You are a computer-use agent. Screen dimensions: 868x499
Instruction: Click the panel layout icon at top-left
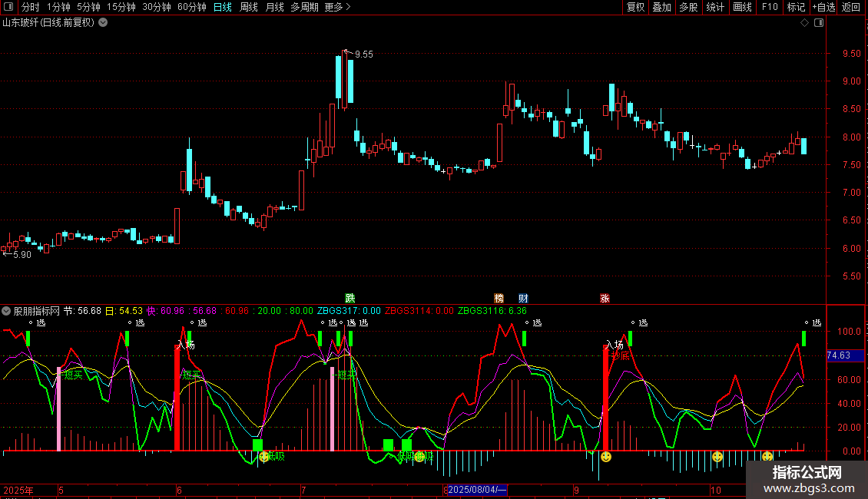click(x=9, y=8)
